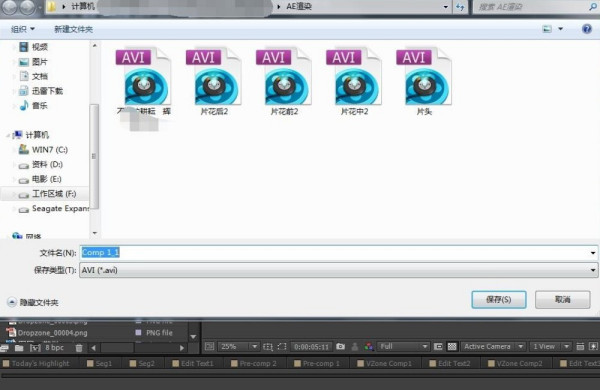Open the 保存类型 AVI dropdown
Image resolution: width=600 pixels, height=390 pixels.
[338, 270]
